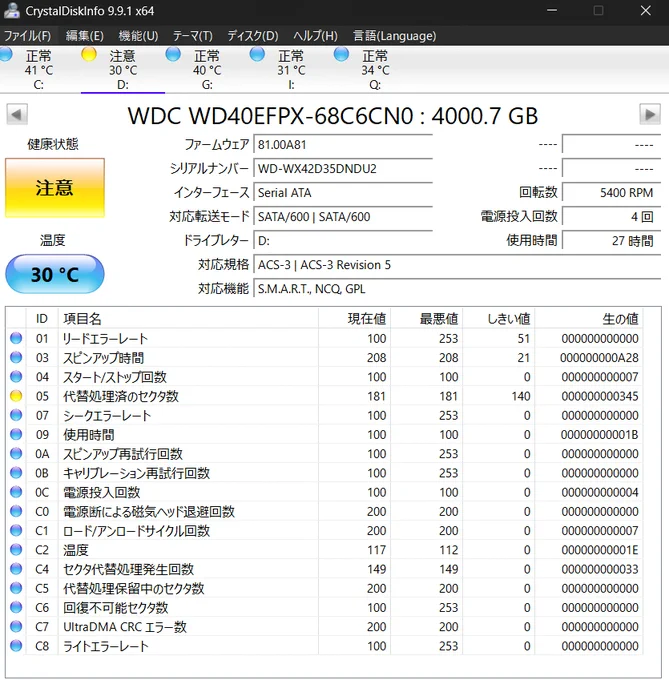Open the 言語(Language) menu
Screen dimensions: 669x680
[x=395, y=36]
